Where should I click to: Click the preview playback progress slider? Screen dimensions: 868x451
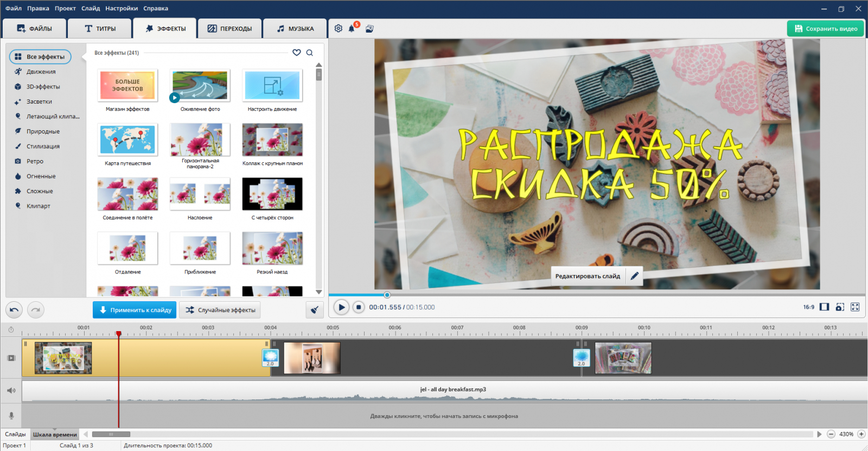tap(387, 295)
